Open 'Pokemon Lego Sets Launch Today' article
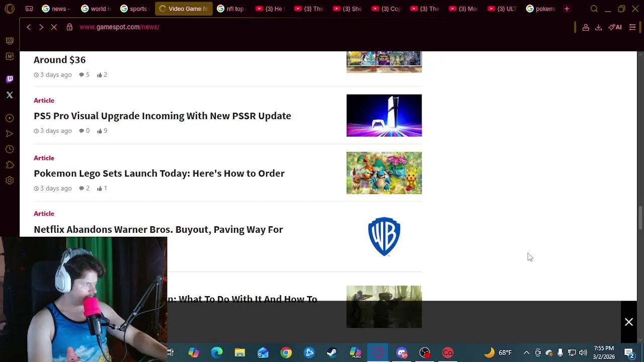 click(159, 173)
